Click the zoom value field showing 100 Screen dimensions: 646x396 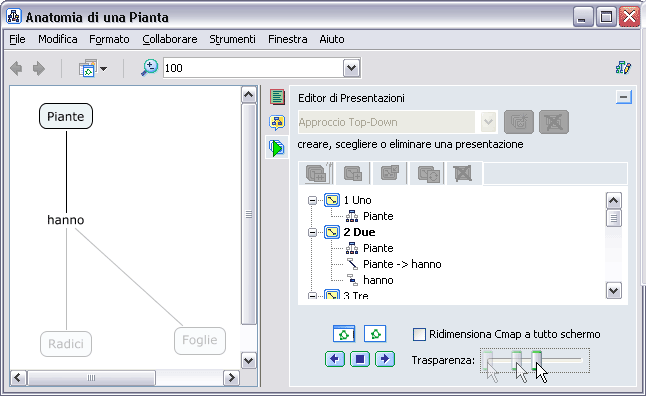click(253, 68)
